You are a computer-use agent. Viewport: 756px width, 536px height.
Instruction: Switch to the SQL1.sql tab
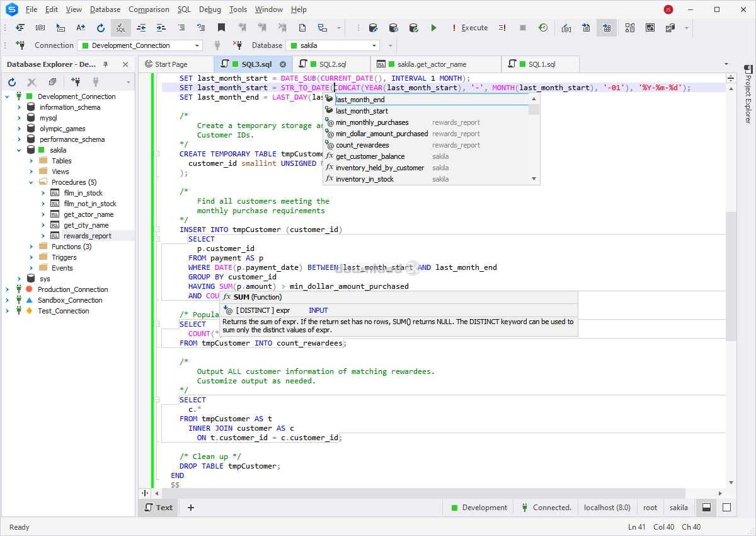coord(542,64)
